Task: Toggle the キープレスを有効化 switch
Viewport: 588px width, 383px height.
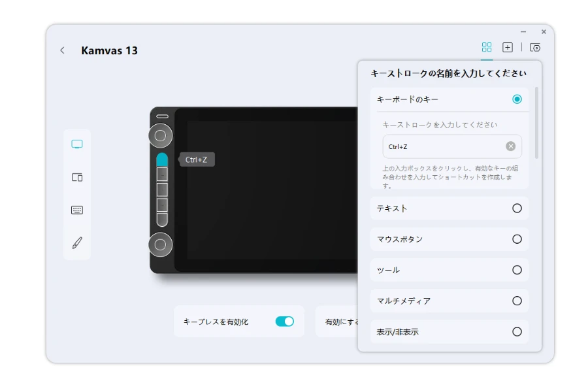Action: 284,322
